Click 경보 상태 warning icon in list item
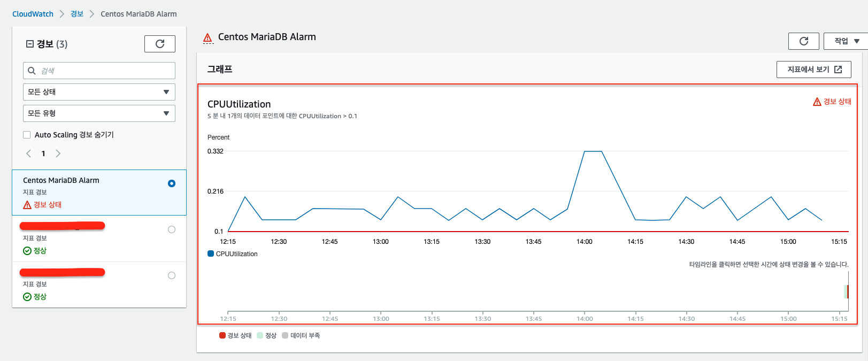 click(x=27, y=205)
